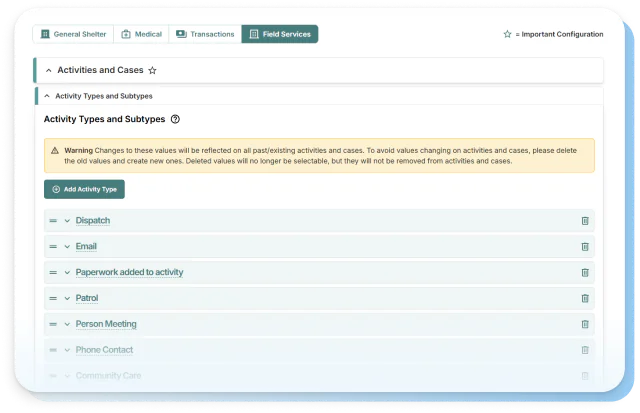This screenshot has height=413, width=640.
Task: Edit the Community Care activity name
Action: pos(109,376)
